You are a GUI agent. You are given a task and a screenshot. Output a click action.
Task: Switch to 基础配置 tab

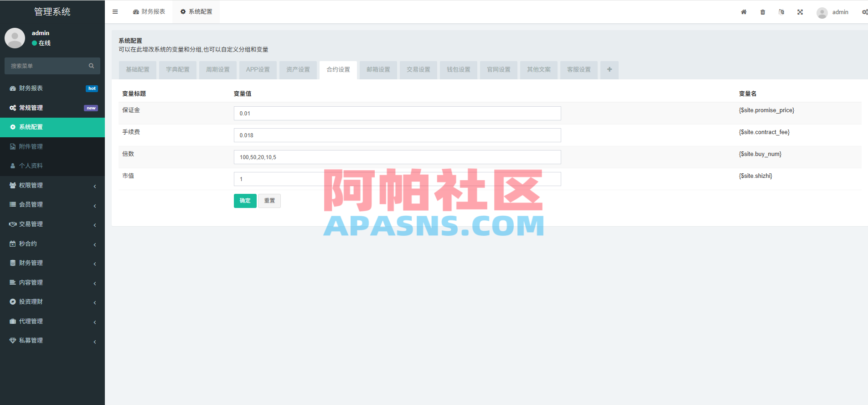point(138,70)
